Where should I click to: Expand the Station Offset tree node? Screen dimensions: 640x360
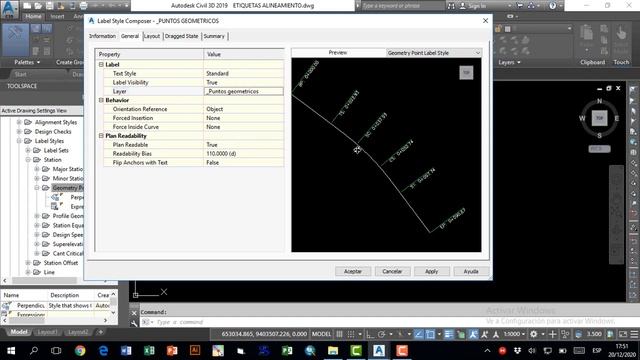[x=28, y=263]
